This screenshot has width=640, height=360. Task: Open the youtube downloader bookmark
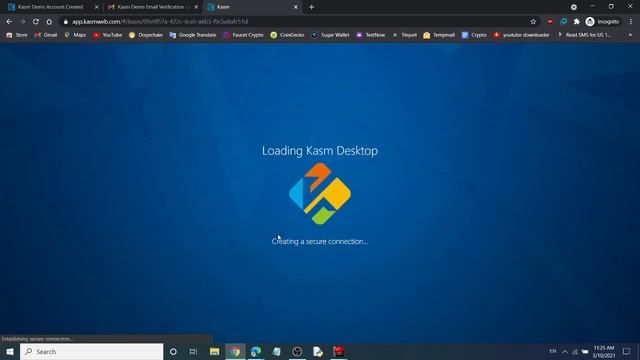522,35
